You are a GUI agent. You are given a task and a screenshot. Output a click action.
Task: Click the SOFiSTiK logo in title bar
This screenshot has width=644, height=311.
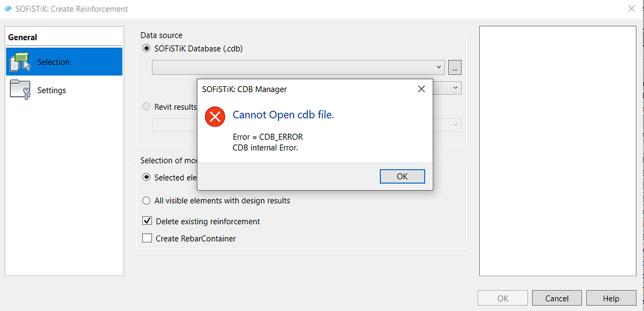pos(7,9)
